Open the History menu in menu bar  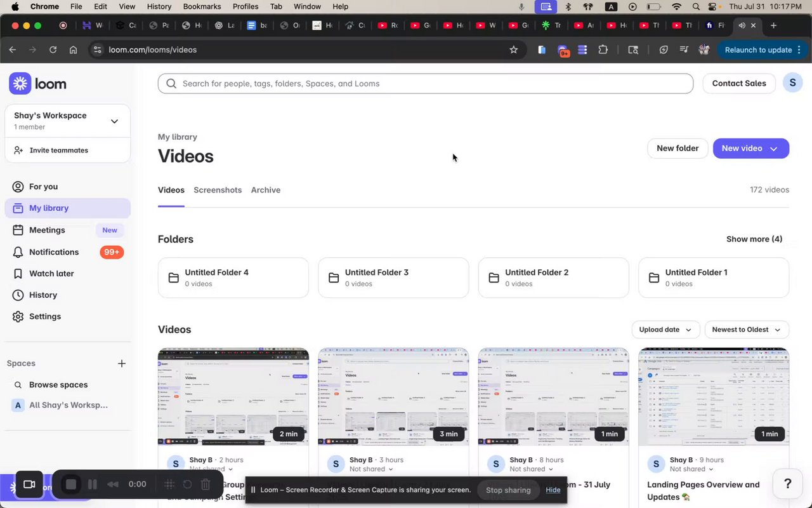(x=159, y=6)
